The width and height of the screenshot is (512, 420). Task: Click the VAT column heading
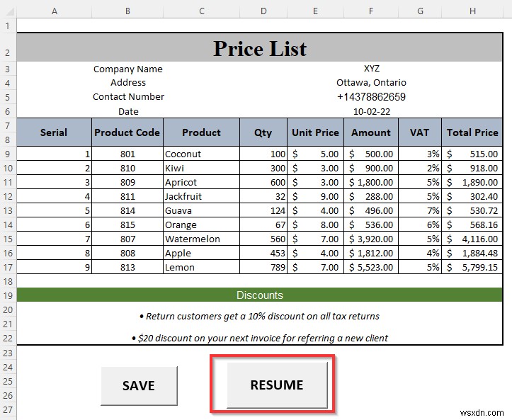pos(420,132)
